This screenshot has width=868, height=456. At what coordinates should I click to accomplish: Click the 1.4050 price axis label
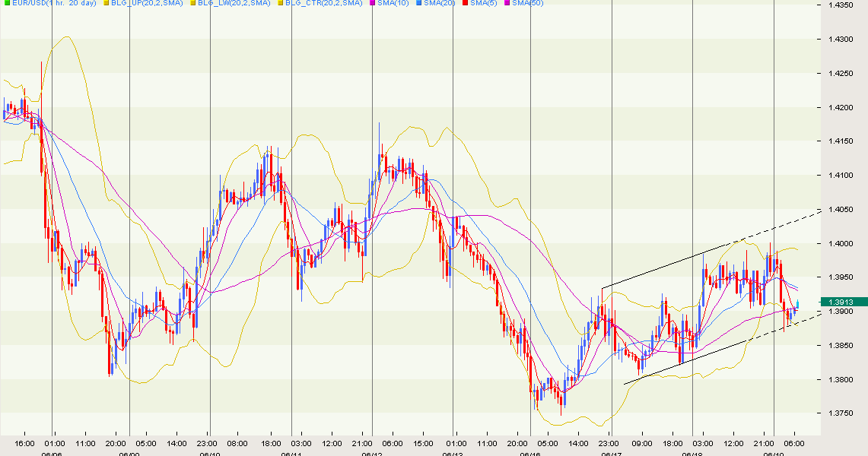tap(841, 210)
